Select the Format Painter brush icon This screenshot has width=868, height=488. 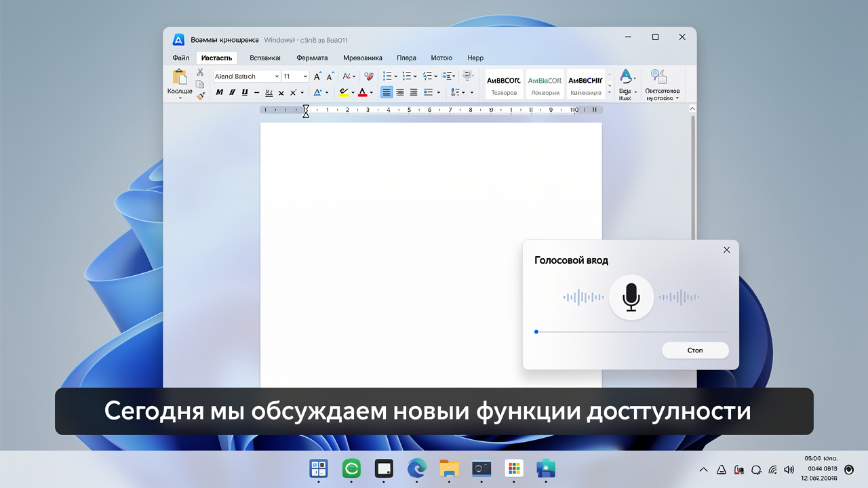click(200, 96)
